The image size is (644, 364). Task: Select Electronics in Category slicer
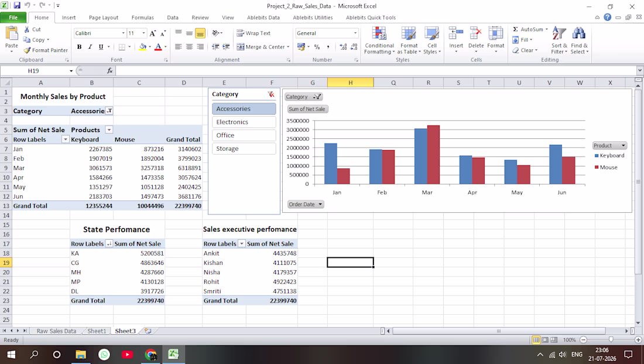[x=244, y=122]
